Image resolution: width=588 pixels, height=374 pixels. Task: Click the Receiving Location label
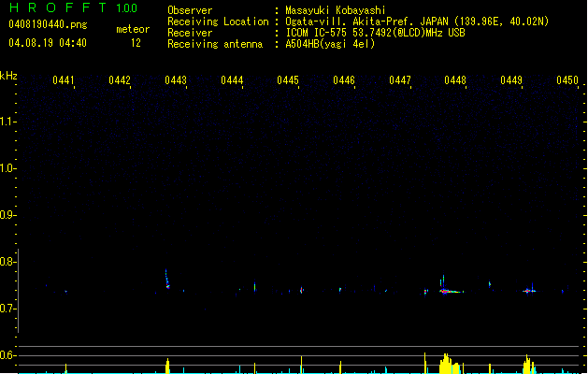coord(218,22)
